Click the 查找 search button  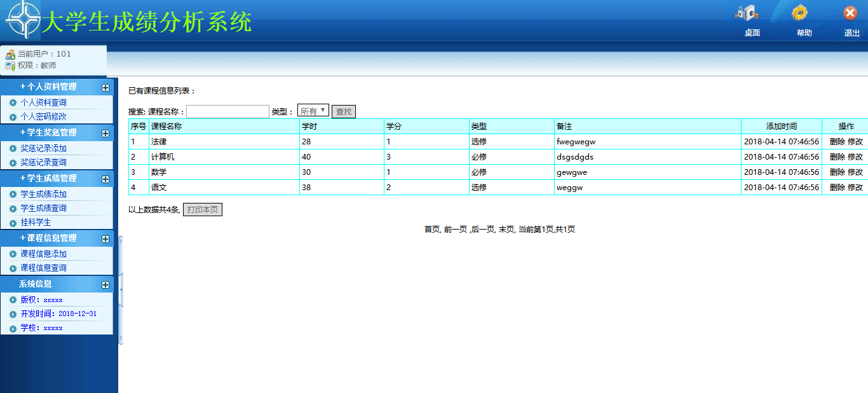coord(344,111)
